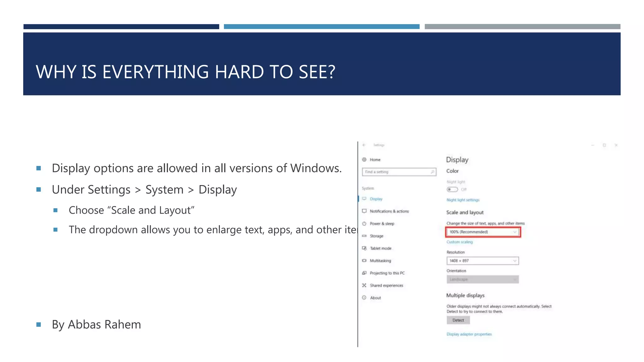Toggle the Night light switch
Screen dimensions: 644x362
(452, 189)
